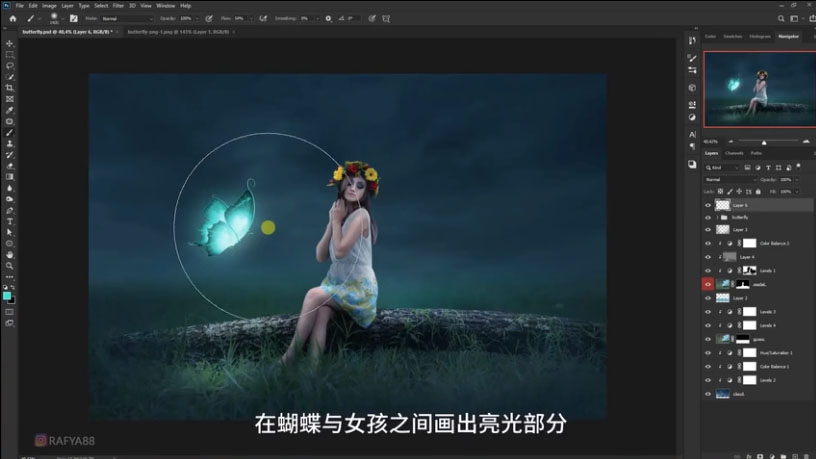
Task: Select the Clone Stamp tool
Action: (x=9, y=144)
